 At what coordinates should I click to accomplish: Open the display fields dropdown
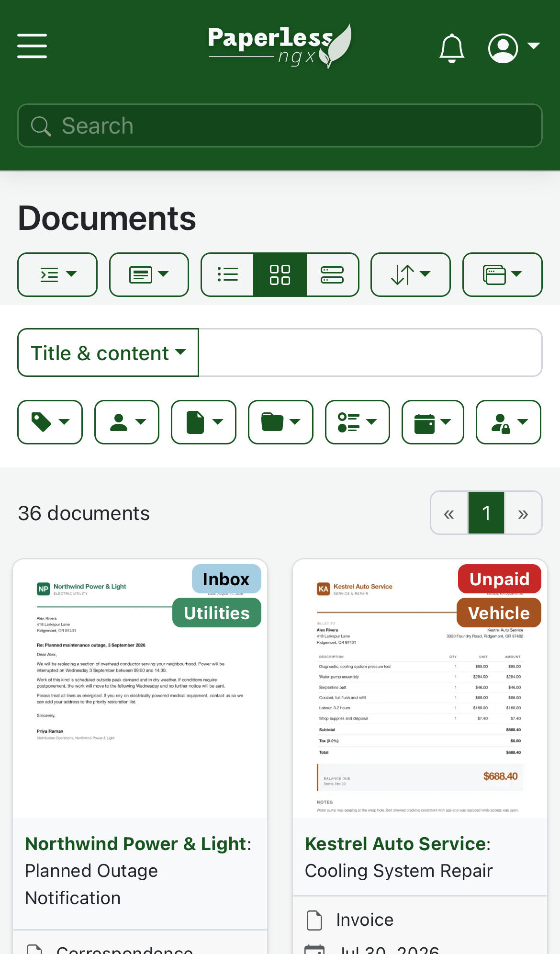pyautogui.click(x=149, y=274)
